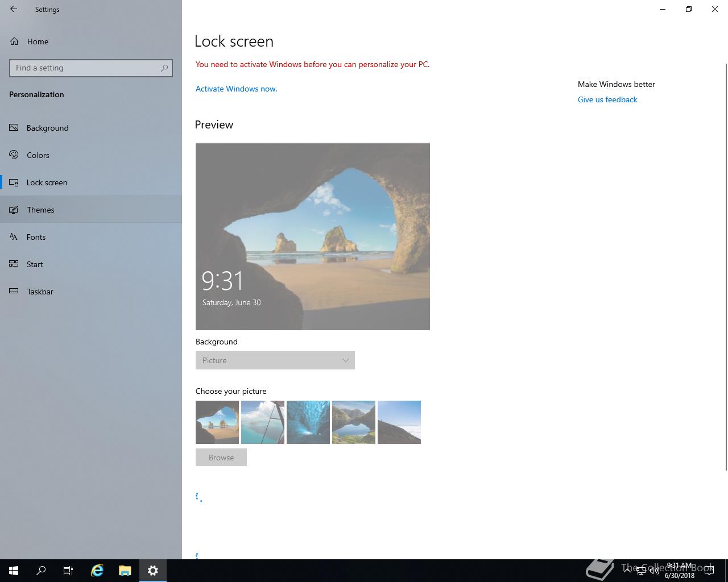Click the Browse button

click(221, 458)
